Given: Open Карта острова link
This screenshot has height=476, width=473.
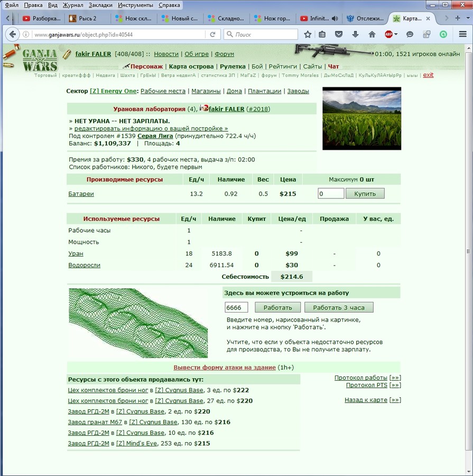Looking at the screenshot, I should pos(191,67).
